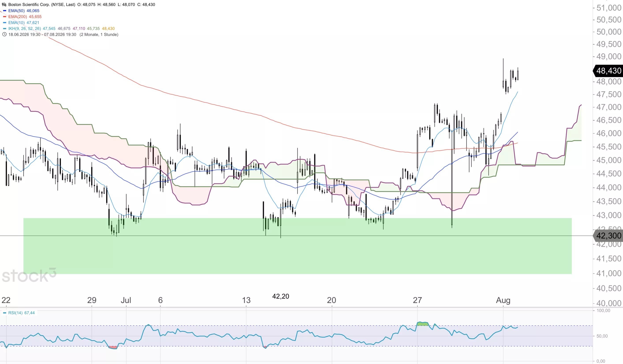Click the candlestick chart type icon
This screenshot has height=364, width=623.
tap(4, 4)
